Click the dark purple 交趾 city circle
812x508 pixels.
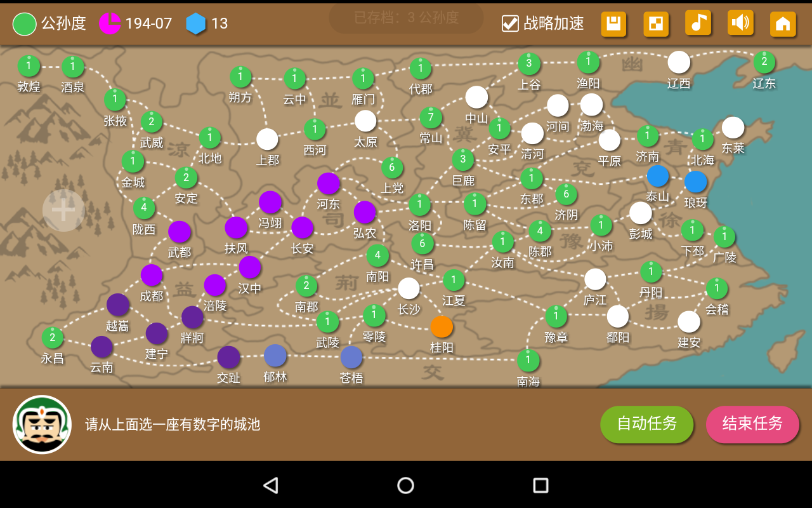(228, 358)
